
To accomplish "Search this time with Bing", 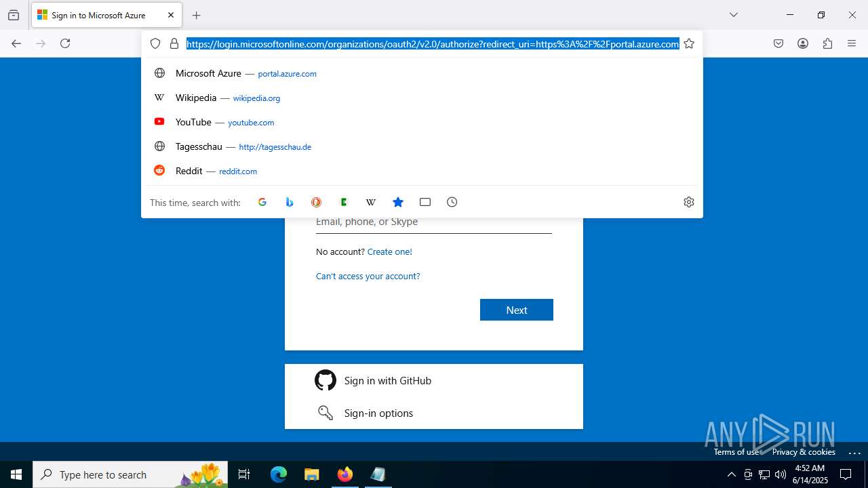I will 290,202.
